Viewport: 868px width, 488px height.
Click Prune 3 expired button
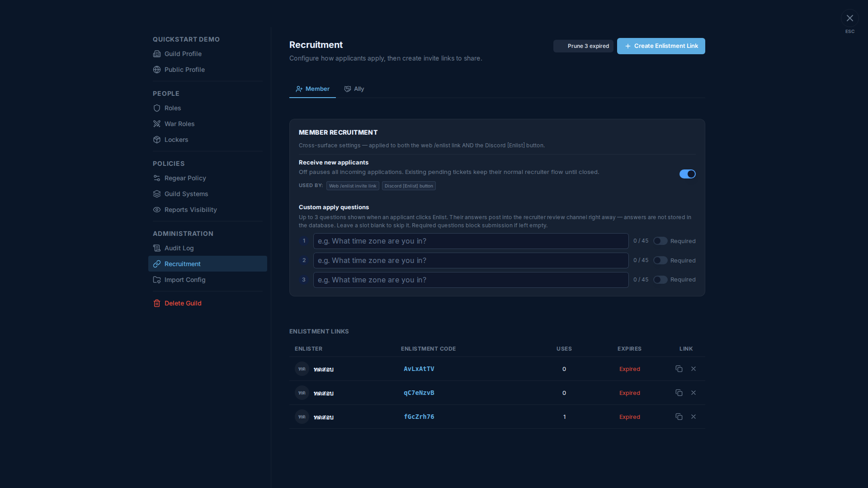(583, 46)
